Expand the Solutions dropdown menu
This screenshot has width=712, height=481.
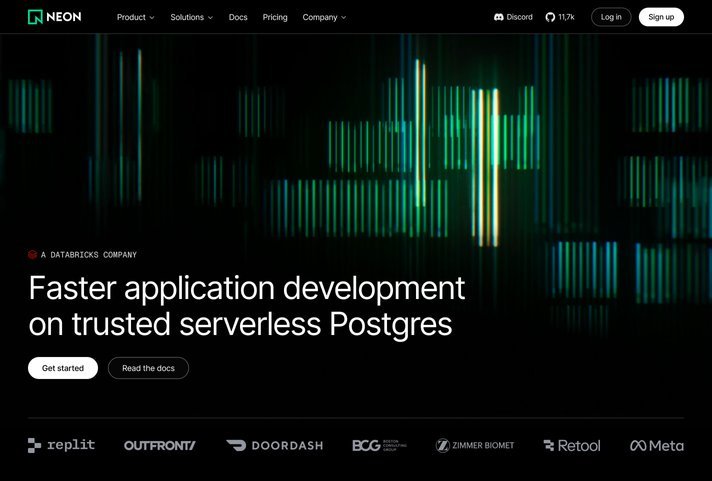click(x=191, y=17)
